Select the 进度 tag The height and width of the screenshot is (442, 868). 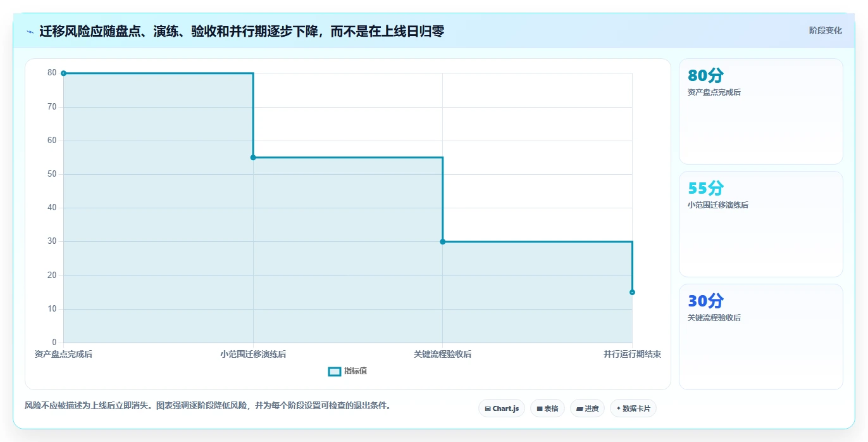pyautogui.click(x=587, y=408)
